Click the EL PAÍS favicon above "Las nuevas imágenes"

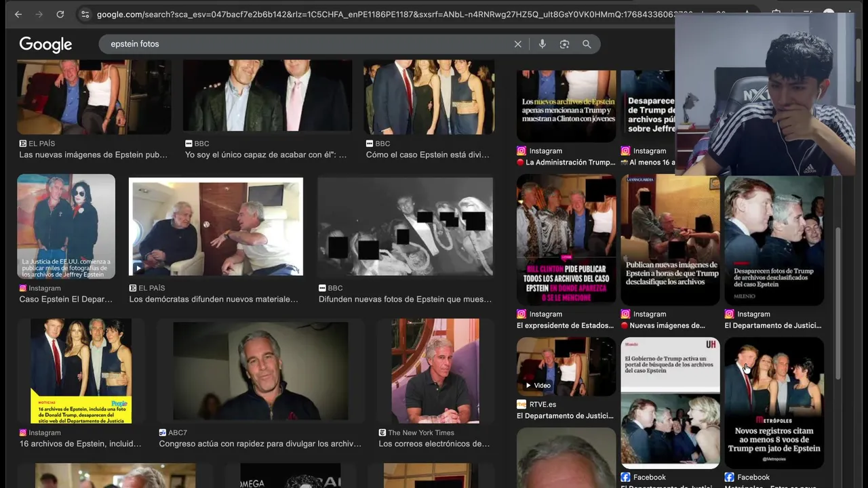pos(23,144)
